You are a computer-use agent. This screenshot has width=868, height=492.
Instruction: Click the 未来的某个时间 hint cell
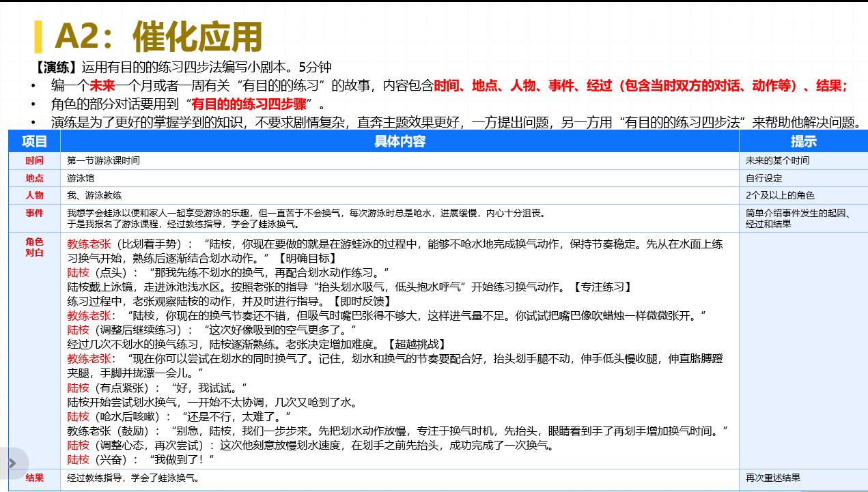click(777, 160)
